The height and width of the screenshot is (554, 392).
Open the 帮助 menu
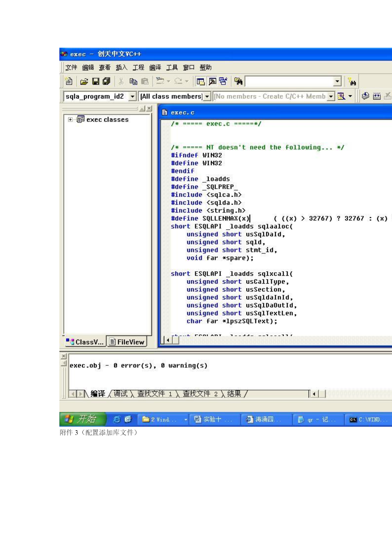(206, 67)
